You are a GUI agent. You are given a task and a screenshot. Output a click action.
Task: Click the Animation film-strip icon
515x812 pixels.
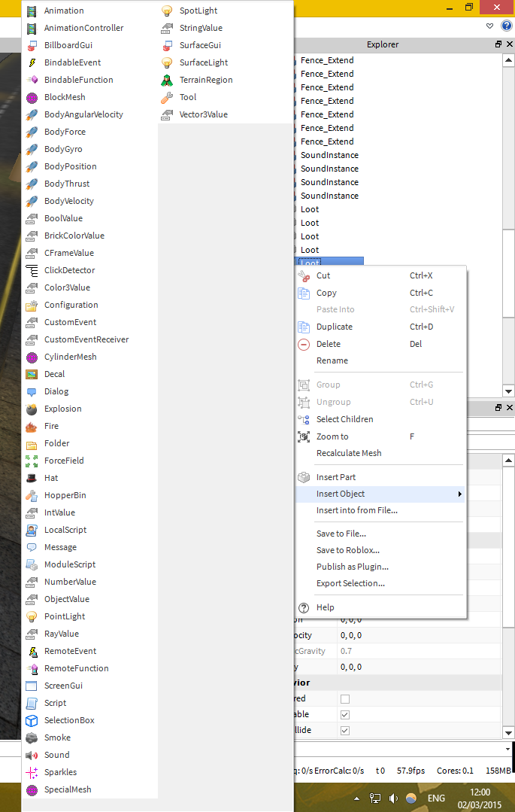click(x=32, y=11)
